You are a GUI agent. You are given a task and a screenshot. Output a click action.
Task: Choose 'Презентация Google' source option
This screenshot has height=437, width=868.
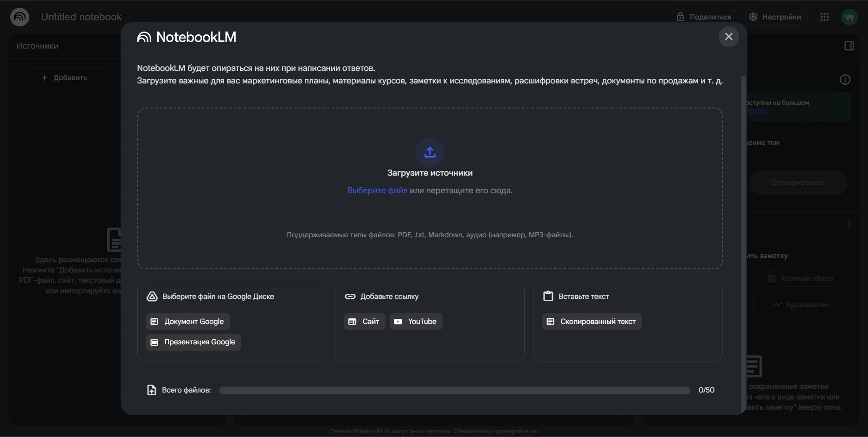point(193,342)
